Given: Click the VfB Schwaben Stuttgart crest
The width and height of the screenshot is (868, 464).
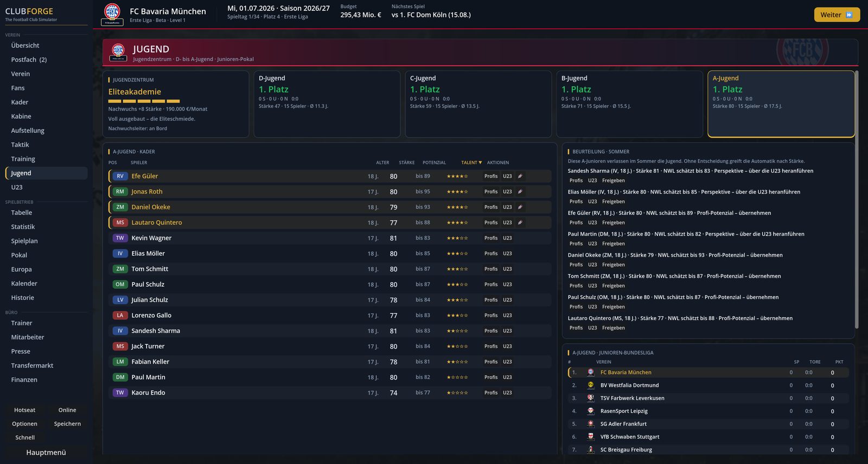Looking at the screenshot, I should (591, 437).
